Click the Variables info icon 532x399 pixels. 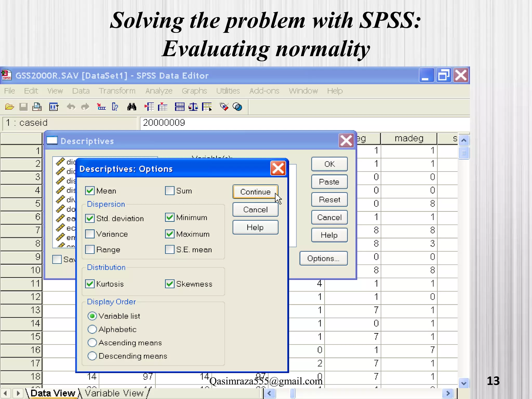point(115,107)
